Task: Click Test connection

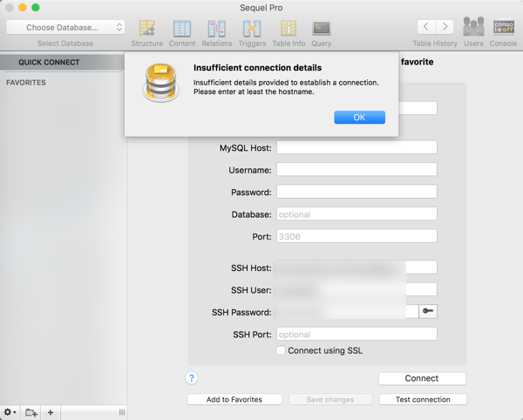Action: (423, 399)
